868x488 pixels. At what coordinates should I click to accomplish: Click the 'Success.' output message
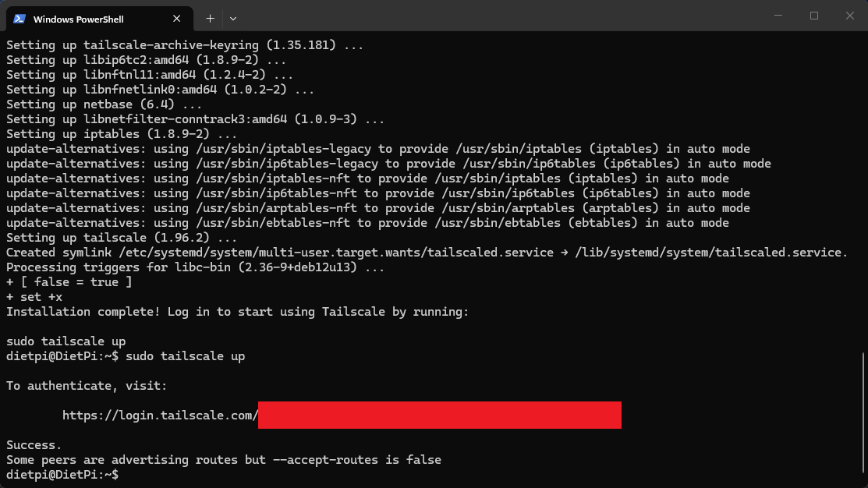(34, 445)
